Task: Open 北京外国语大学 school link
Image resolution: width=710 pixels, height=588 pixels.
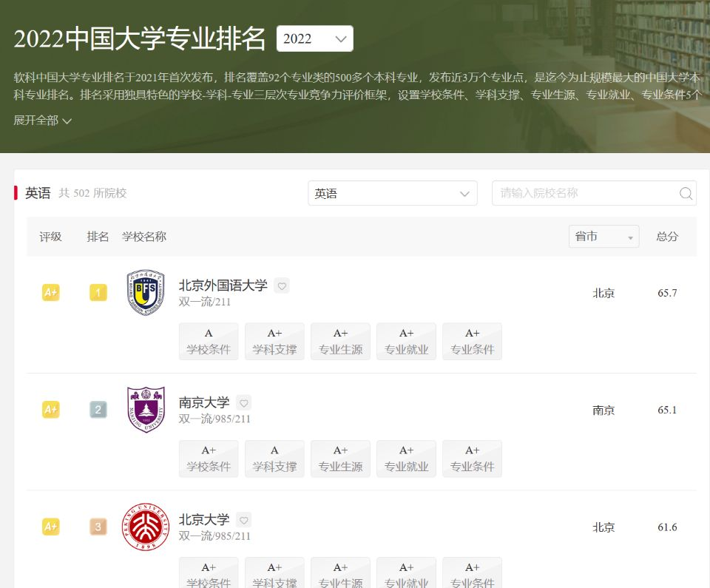Action: pos(223,285)
